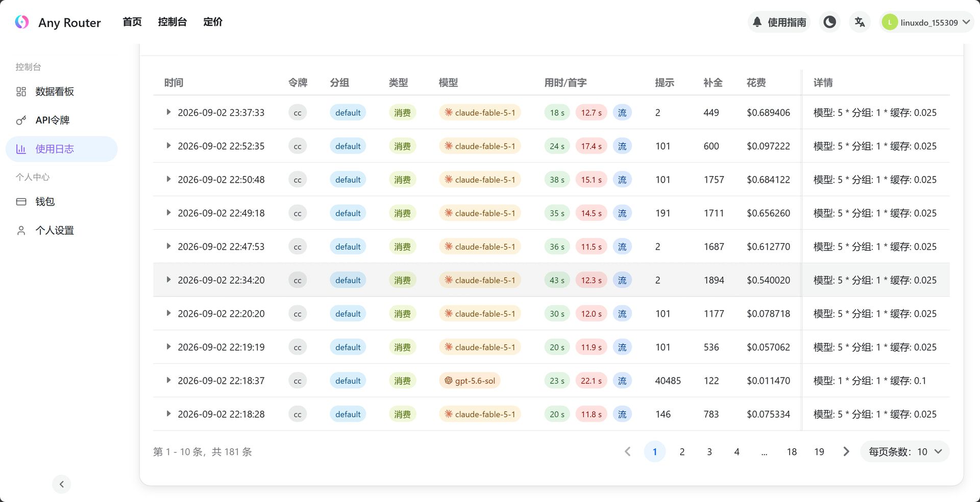
Task: Open the 每页条数 page size dropdown
Action: (x=905, y=451)
